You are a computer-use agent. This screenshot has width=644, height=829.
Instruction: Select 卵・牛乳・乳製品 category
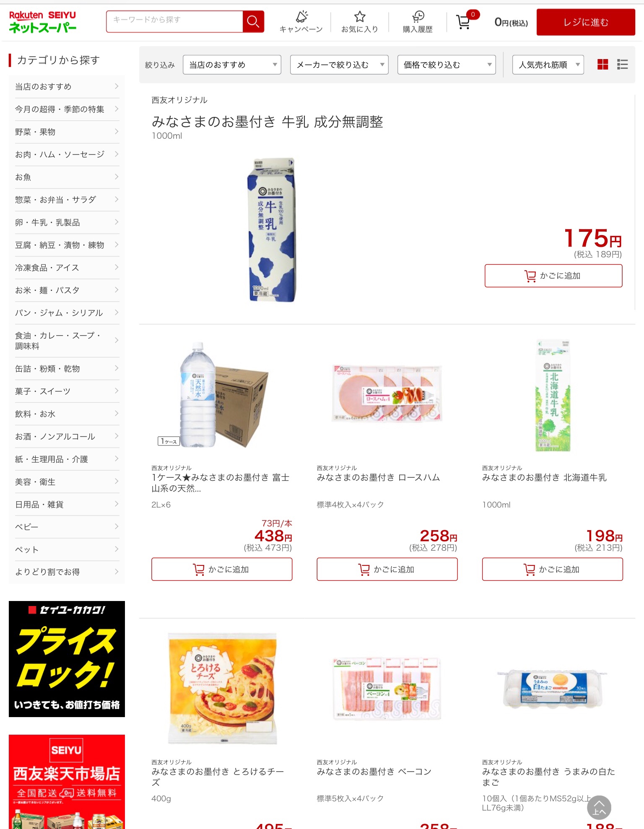pos(67,223)
